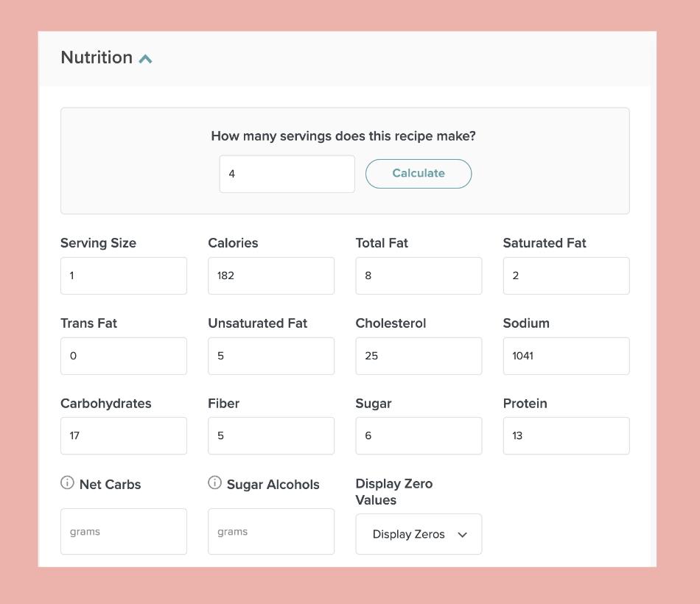This screenshot has width=700, height=604.
Task: Select the Unsaturated Fat input
Action: (271, 356)
